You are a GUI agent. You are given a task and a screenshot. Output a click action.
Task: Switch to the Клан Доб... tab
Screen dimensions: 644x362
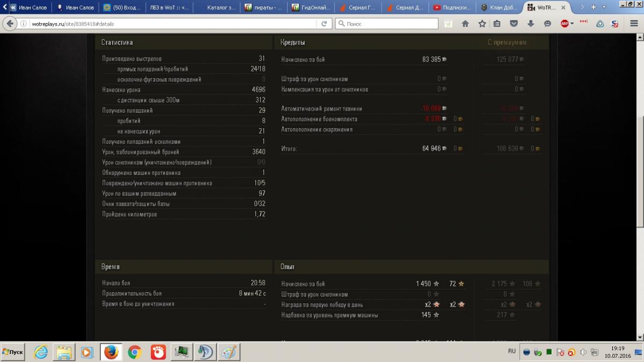pyautogui.click(x=500, y=8)
